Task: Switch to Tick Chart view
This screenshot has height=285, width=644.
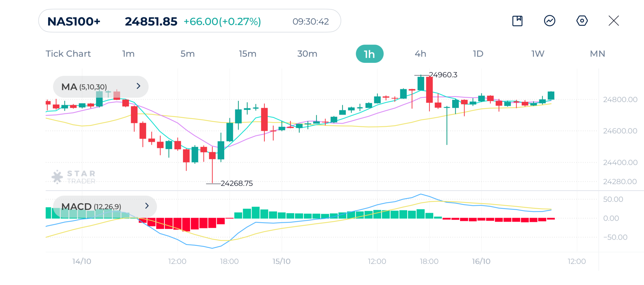Action: [x=68, y=54]
